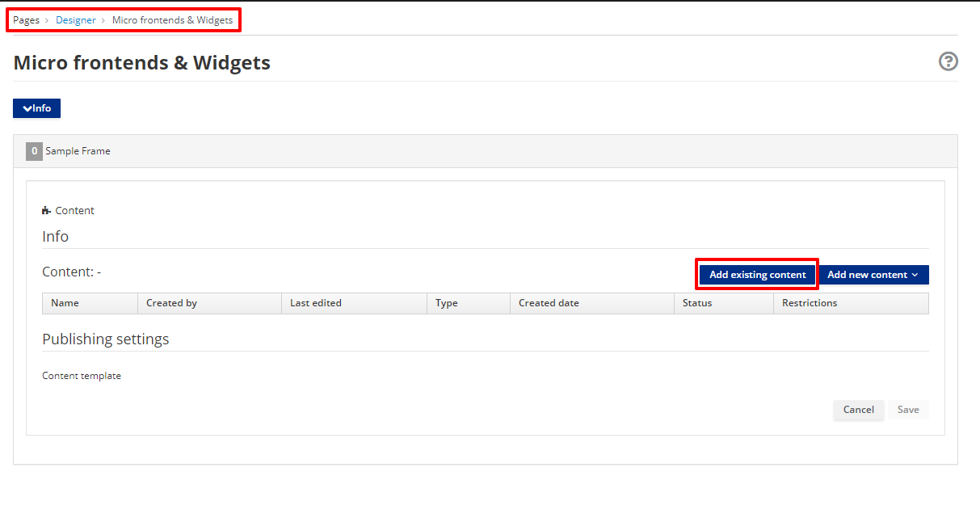Sort table by the Name column

65,303
